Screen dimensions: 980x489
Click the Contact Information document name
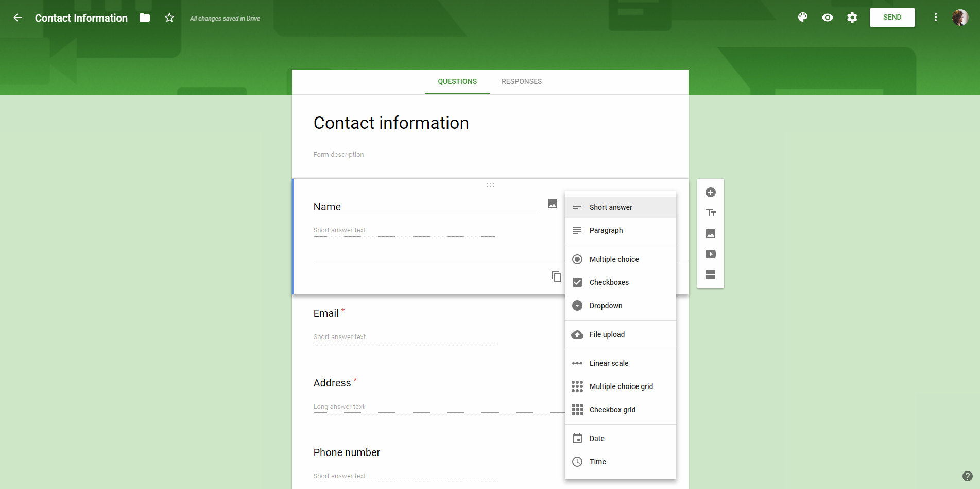pyautogui.click(x=81, y=18)
